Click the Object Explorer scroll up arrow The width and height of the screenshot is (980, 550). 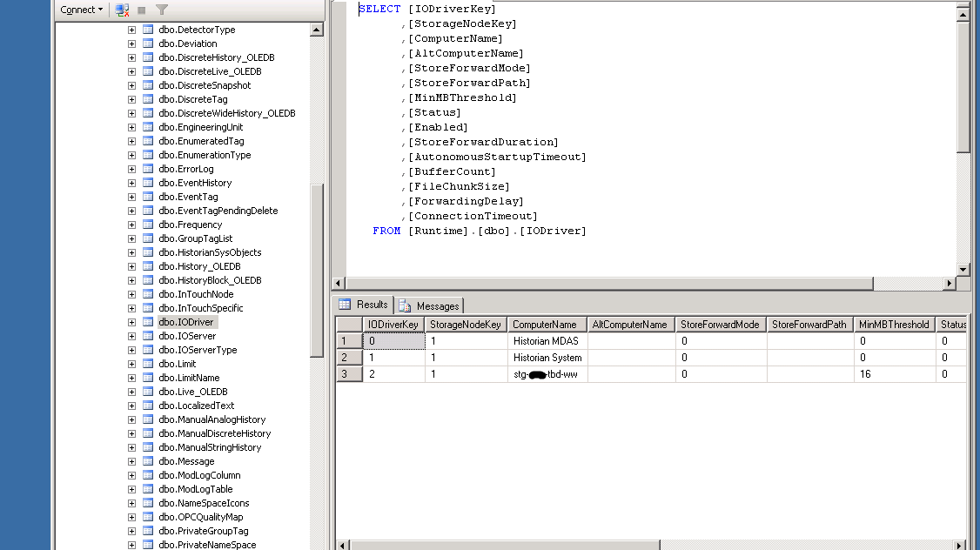316,30
